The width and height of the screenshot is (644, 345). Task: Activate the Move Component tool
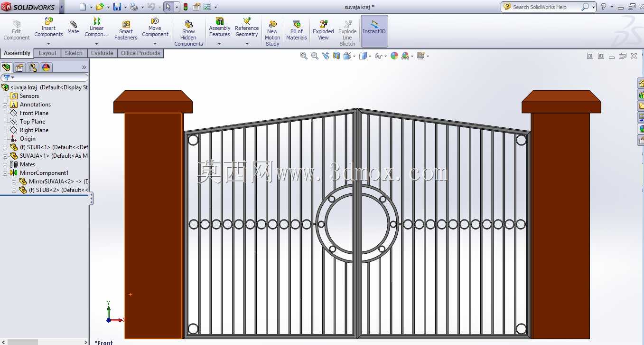pyautogui.click(x=155, y=28)
